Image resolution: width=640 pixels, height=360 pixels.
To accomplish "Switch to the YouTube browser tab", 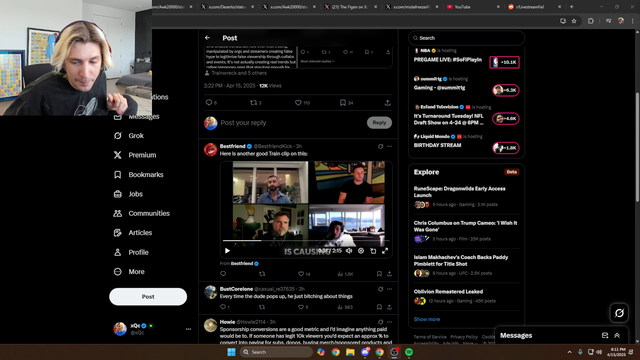I will coord(472,7).
